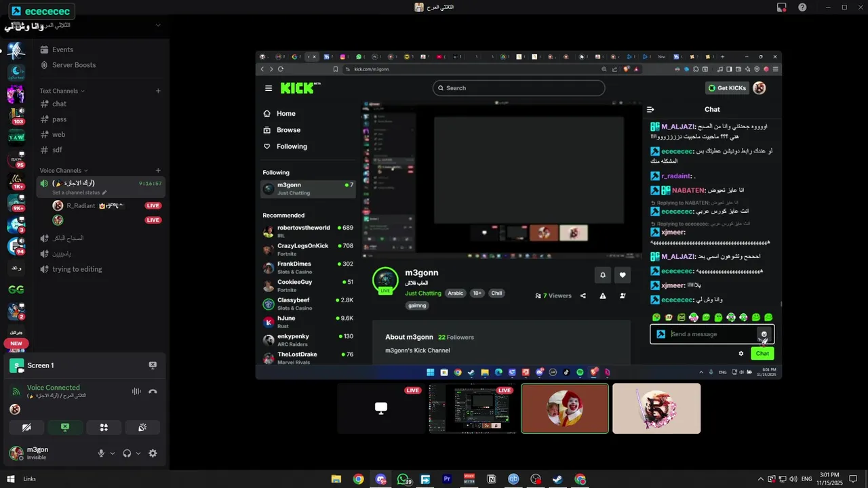This screenshot has height=488, width=868.
Task: Open the server with 103 badge
Action: (x=16, y=115)
